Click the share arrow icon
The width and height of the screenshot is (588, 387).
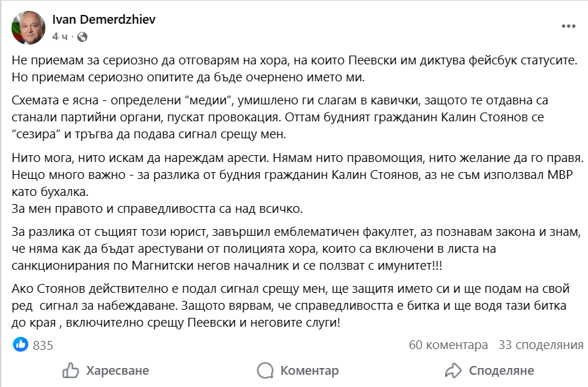coord(453,371)
